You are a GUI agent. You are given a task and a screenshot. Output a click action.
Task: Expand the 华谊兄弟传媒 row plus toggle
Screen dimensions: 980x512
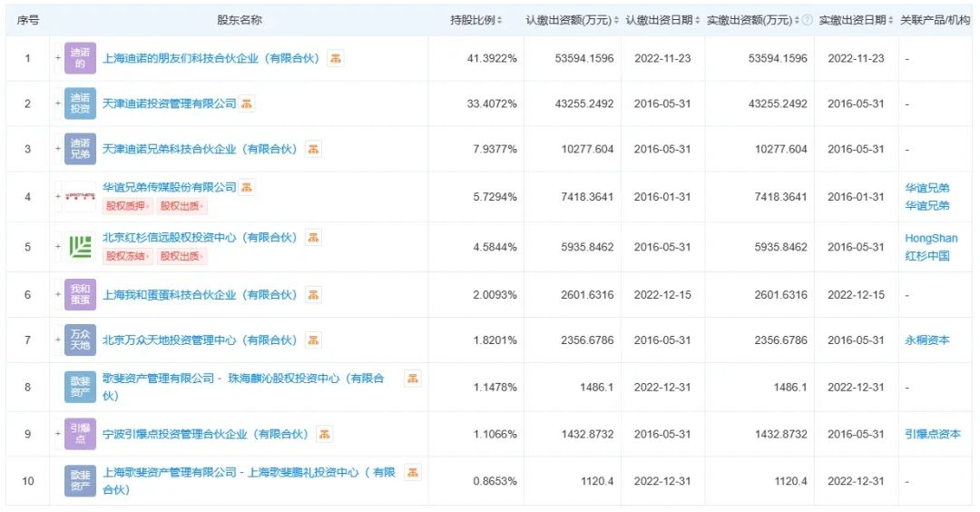click(x=58, y=197)
